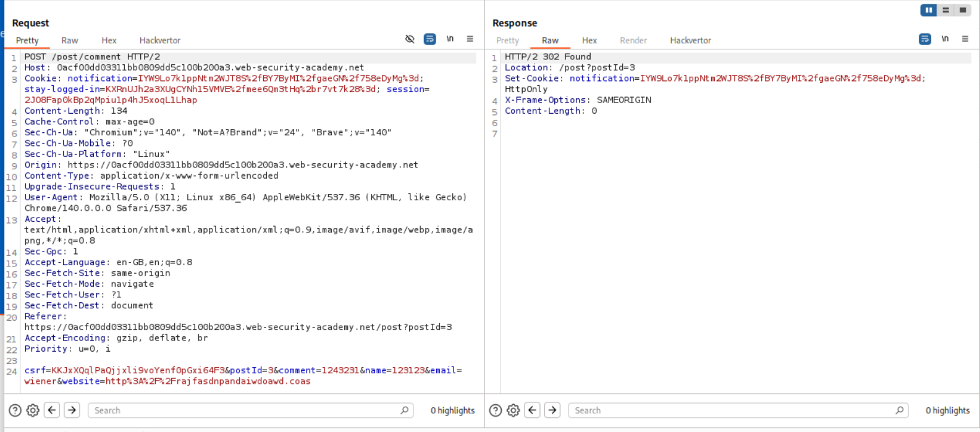Viewport: 980px width, 432px height.
Task: Go to next search match in Request
Action: [72, 410]
